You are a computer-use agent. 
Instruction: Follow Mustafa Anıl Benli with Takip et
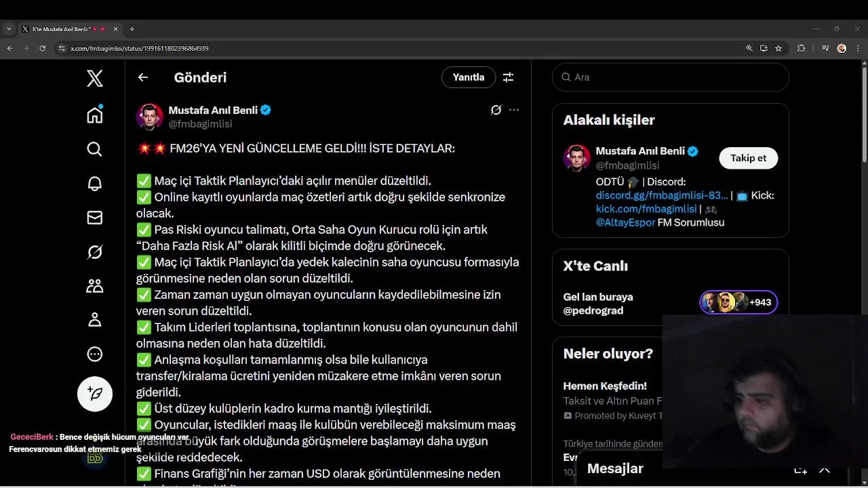click(x=749, y=158)
